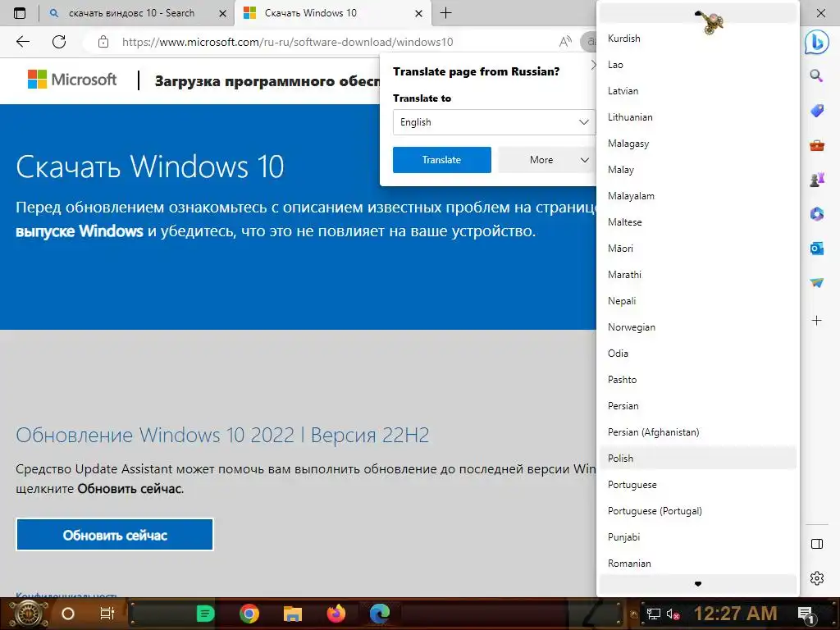Open sidebar Drop paper plane icon
The height and width of the screenshot is (630, 840).
[816, 283]
